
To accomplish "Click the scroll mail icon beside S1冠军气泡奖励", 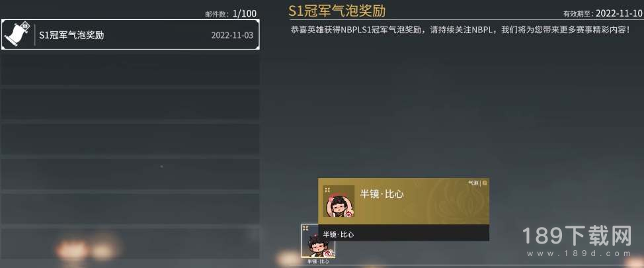I will (18, 34).
